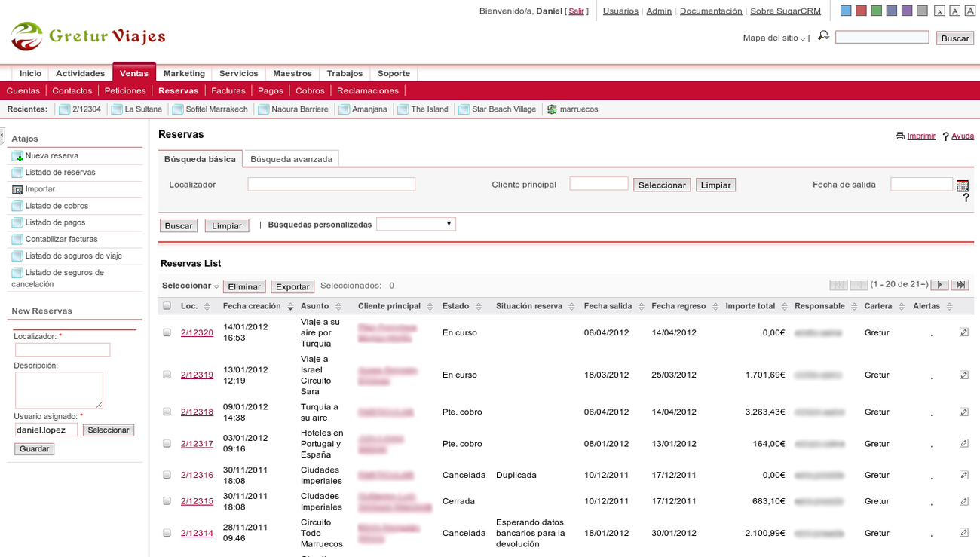Open the Búsquedas personalizadas dropdown
Image resolution: width=980 pixels, height=557 pixels.
point(416,223)
